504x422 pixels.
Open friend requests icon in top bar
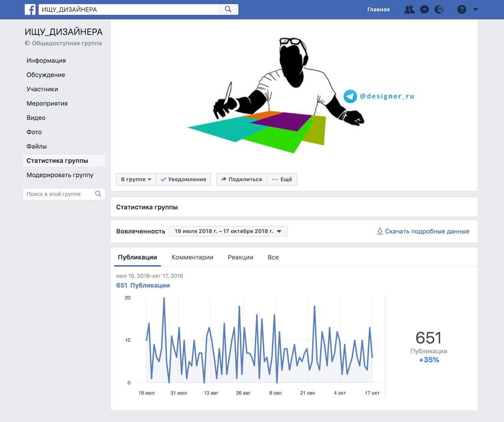point(409,9)
